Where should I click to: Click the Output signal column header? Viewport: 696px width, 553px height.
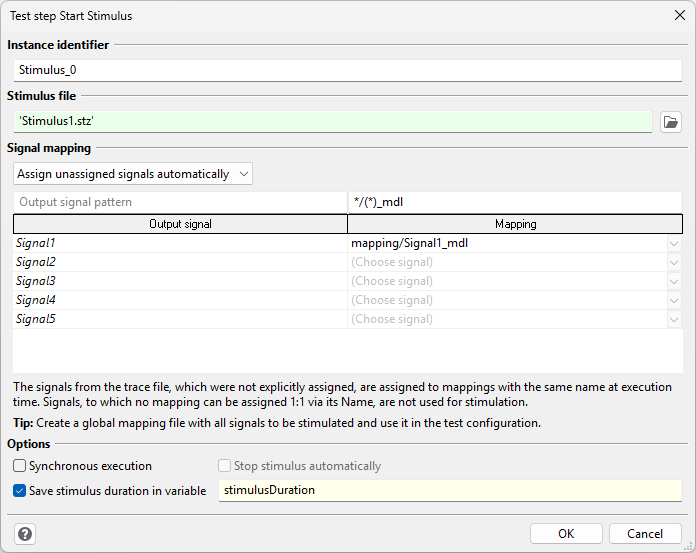(x=180, y=224)
